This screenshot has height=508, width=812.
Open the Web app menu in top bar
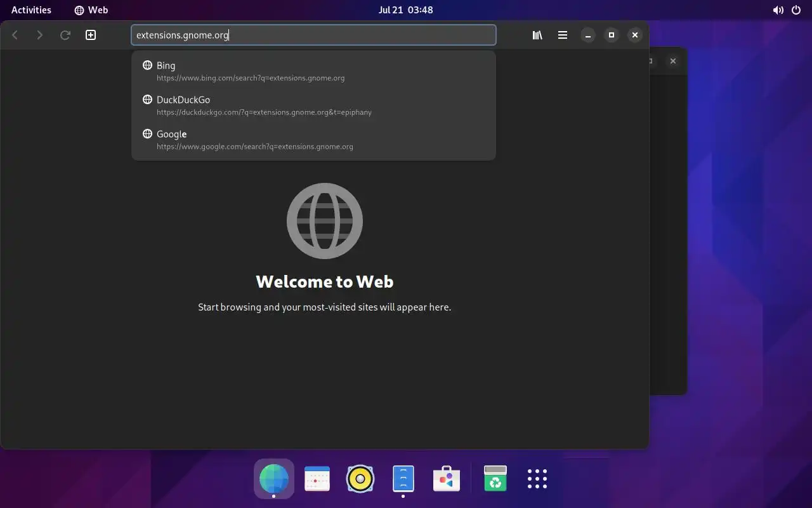[x=91, y=10]
